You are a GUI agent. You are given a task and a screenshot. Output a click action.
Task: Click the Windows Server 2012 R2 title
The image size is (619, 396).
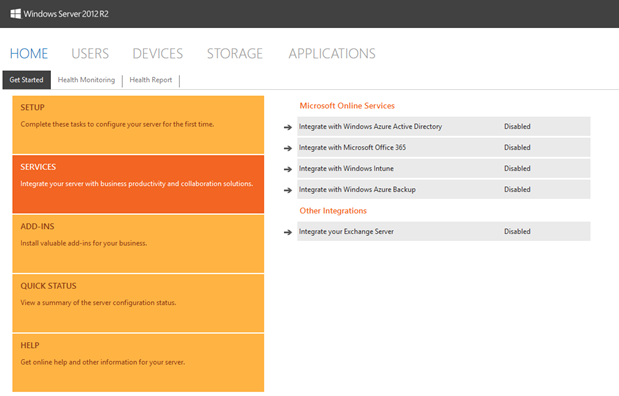[66, 14]
